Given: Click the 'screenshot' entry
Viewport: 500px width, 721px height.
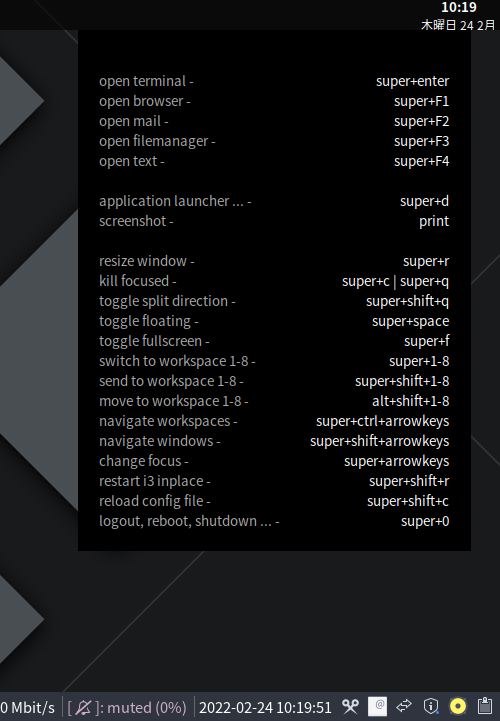Looking at the screenshot, I should click(x=136, y=221).
